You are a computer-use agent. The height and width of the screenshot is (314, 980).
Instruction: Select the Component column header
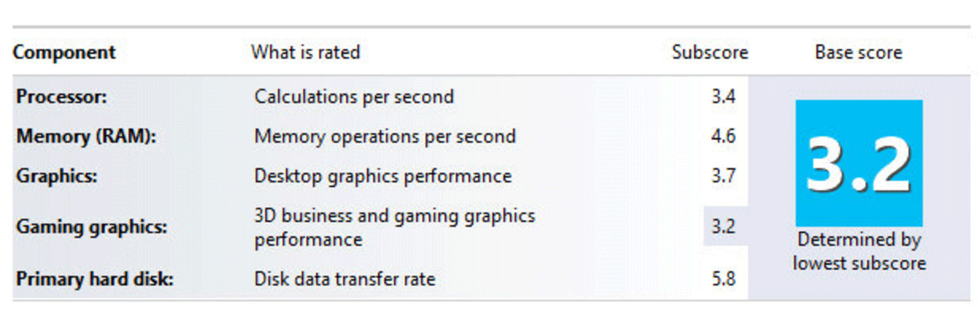65,53
